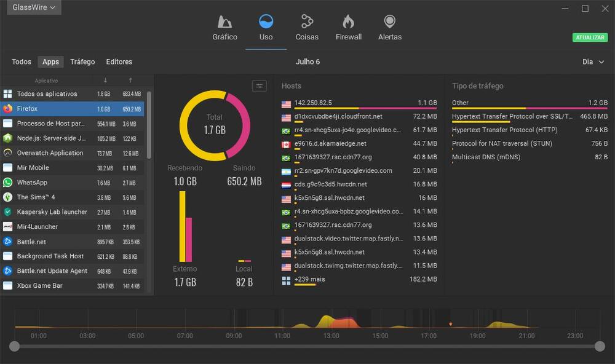Click the right timeline range handle

pos(600,347)
